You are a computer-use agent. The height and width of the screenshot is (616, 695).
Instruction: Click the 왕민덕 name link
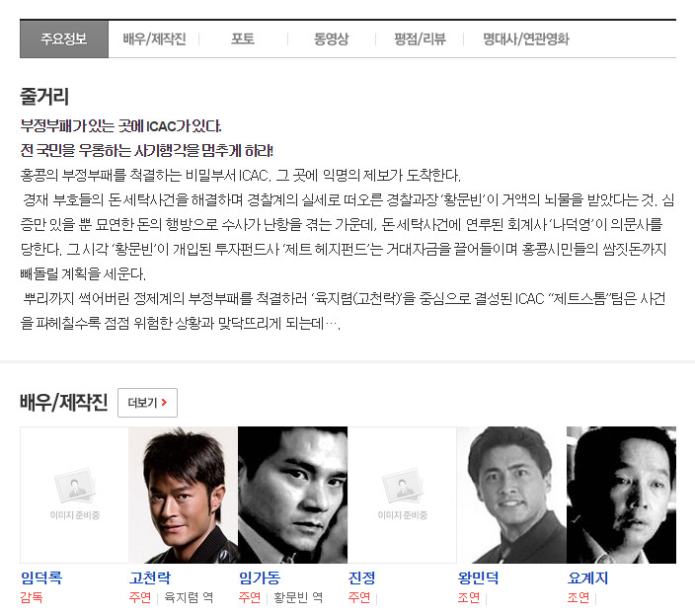[478, 577]
